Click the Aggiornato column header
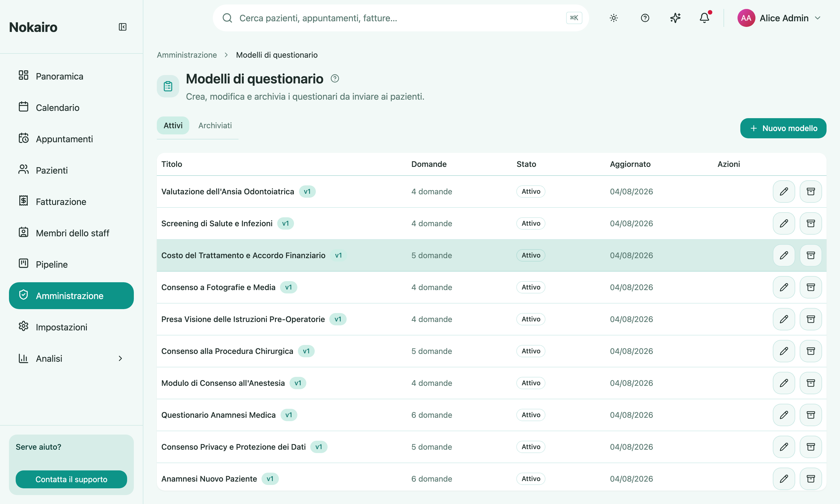This screenshot has width=840, height=504. point(630,164)
